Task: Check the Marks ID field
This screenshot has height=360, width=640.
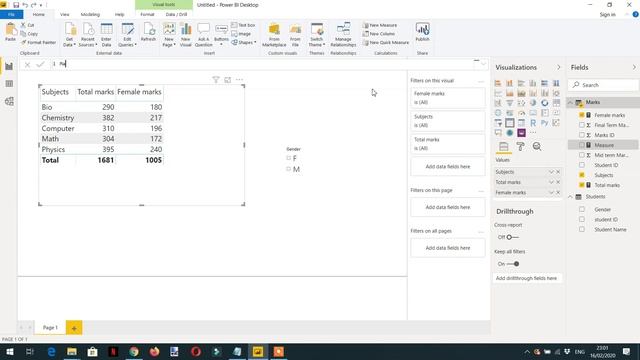Action: [582, 135]
